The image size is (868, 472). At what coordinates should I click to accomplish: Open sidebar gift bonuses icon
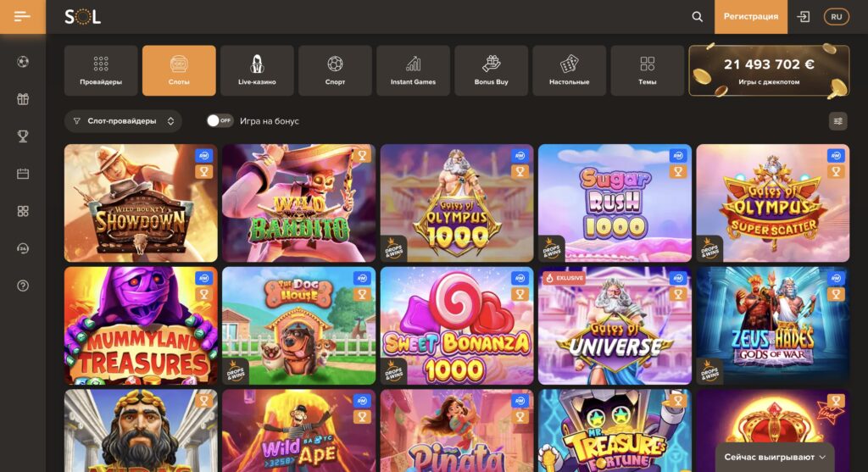point(23,99)
